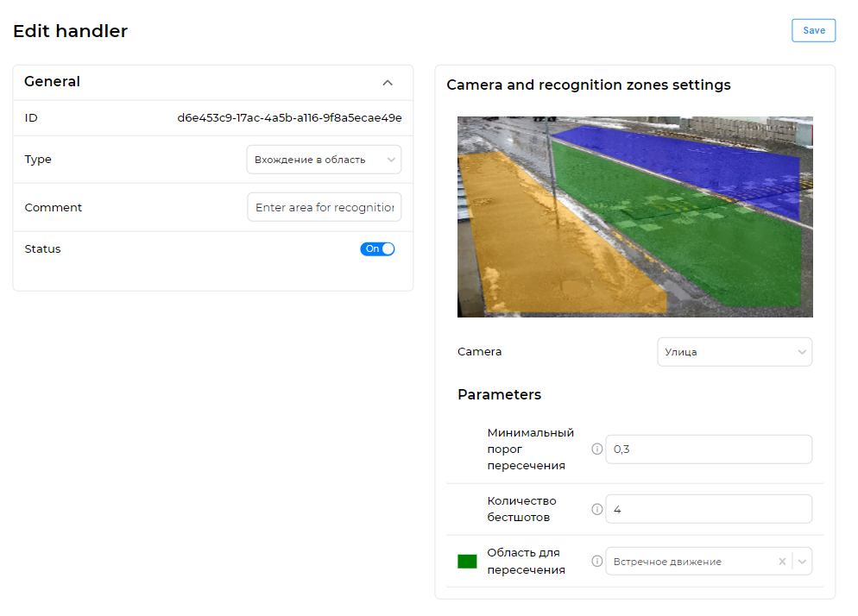This screenshot has width=858, height=616.
Task: Click info icon for Область для пересечения
Action: [x=597, y=562]
